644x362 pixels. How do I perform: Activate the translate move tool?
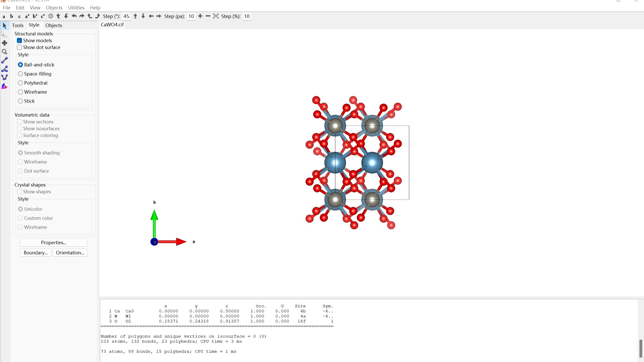[x=5, y=43]
